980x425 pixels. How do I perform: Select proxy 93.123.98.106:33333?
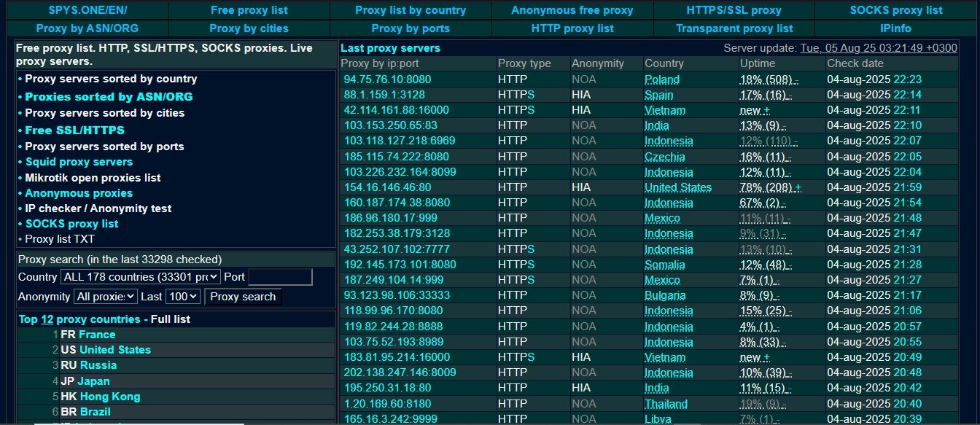point(397,295)
